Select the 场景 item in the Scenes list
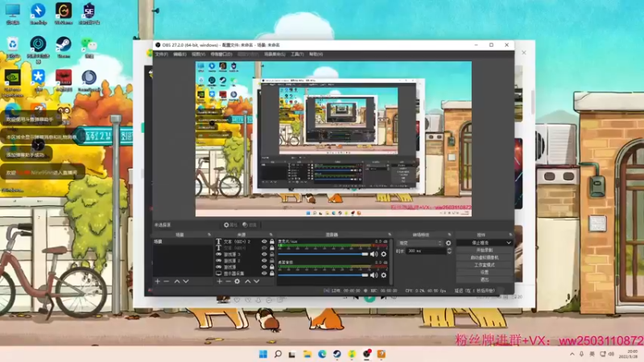This screenshot has width=644, height=362. (183, 242)
